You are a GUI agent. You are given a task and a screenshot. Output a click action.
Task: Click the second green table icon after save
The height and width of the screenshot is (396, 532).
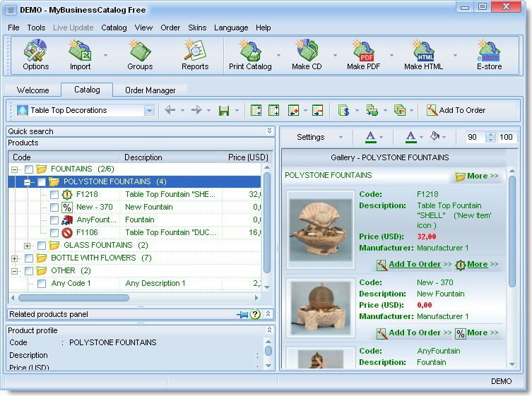(274, 110)
